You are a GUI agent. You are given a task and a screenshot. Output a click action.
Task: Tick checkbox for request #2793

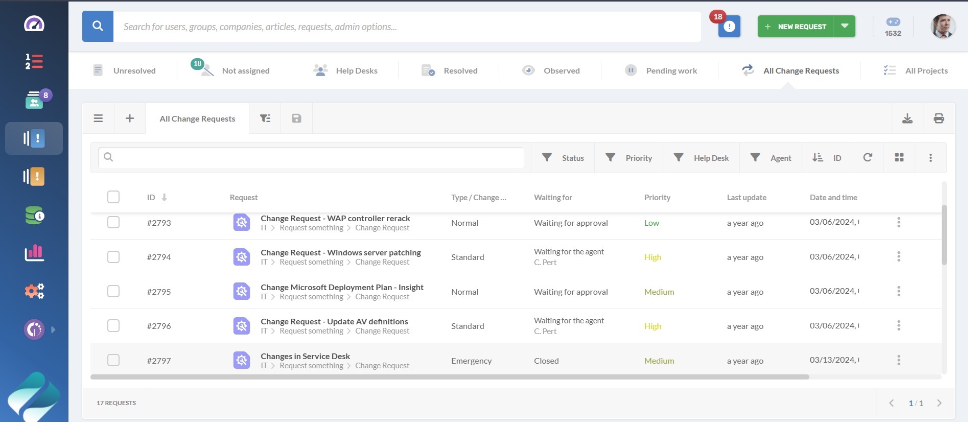pos(113,222)
